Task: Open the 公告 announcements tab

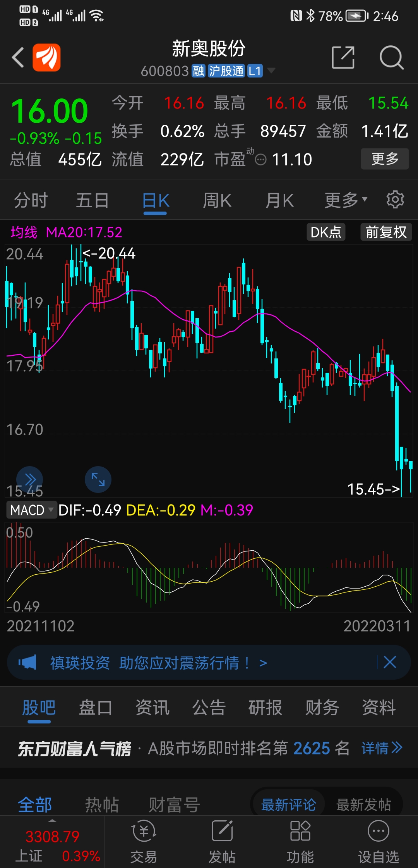Action: point(209,708)
